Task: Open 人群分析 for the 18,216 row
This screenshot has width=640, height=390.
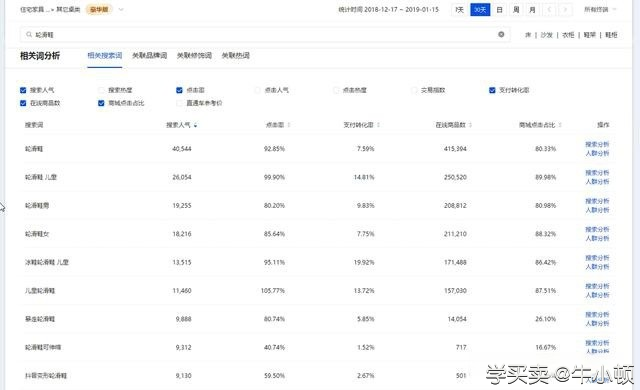Action: pos(597,238)
